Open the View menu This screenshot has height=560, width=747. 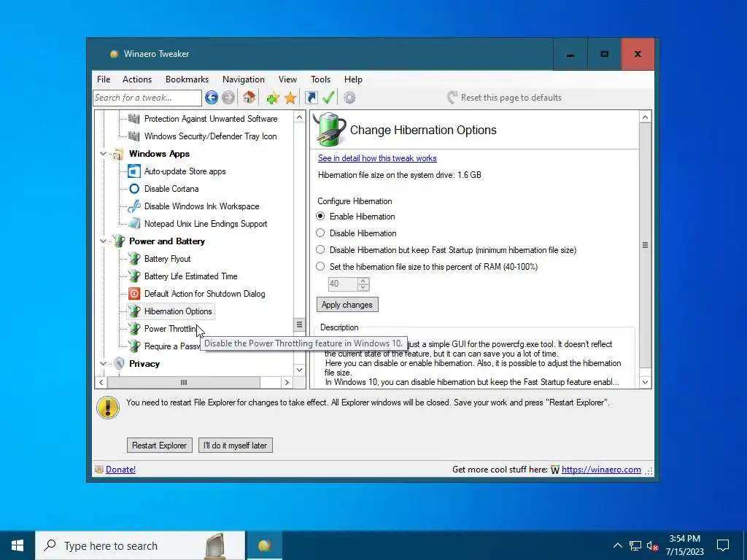[287, 79]
